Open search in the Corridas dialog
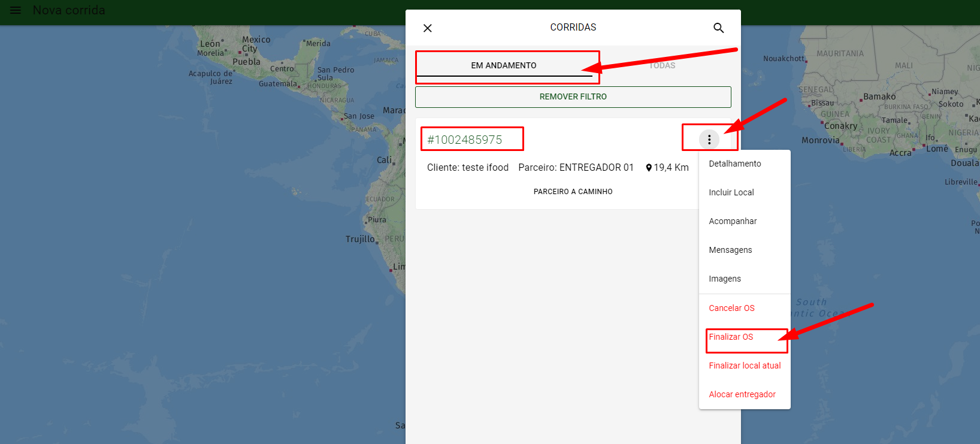This screenshot has width=980, height=444. tap(719, 28)
